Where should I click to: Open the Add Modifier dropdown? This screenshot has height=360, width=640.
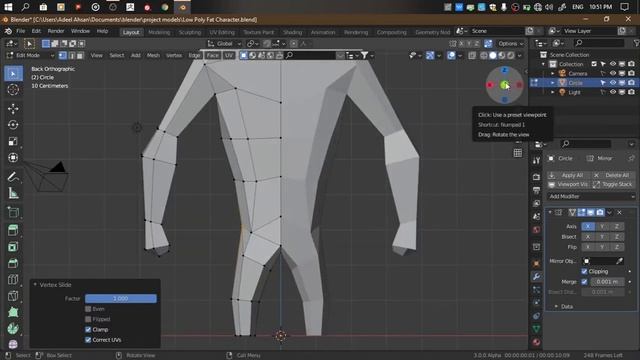pyautogui.click(x=591, y=196)
